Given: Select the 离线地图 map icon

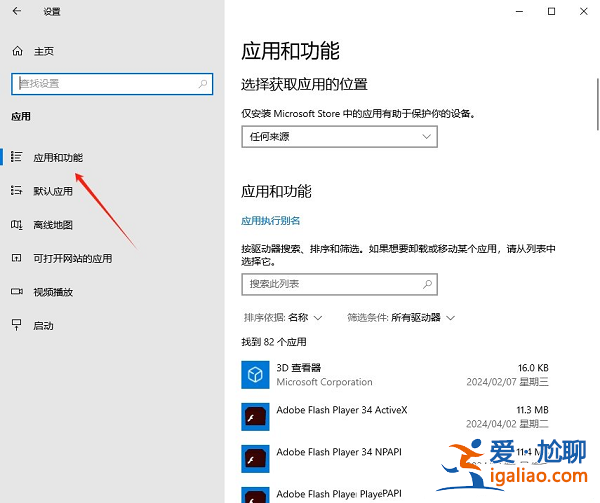Looking at the screenshot, I should click(16, 225).
